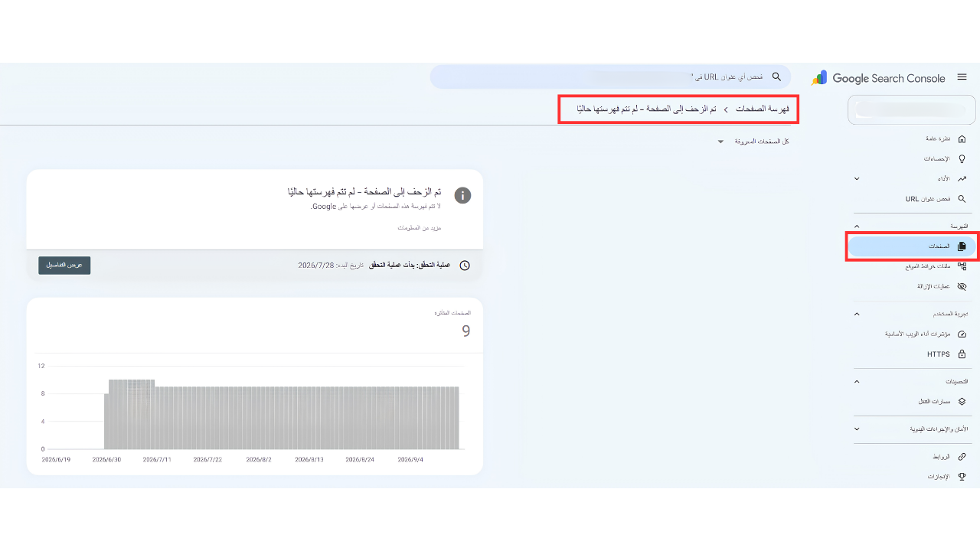
Task: Select the HTTPS text label in sidebar
Action: [x=939, y=354]
